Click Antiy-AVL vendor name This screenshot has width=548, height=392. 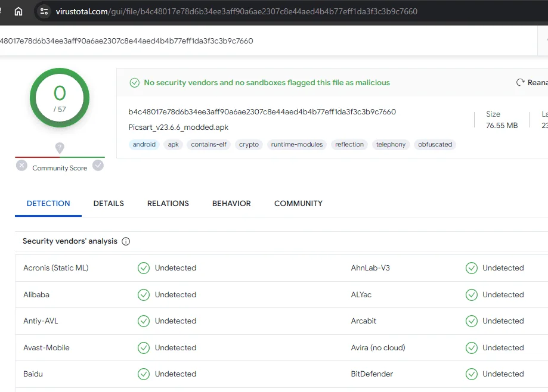point(41,321)
